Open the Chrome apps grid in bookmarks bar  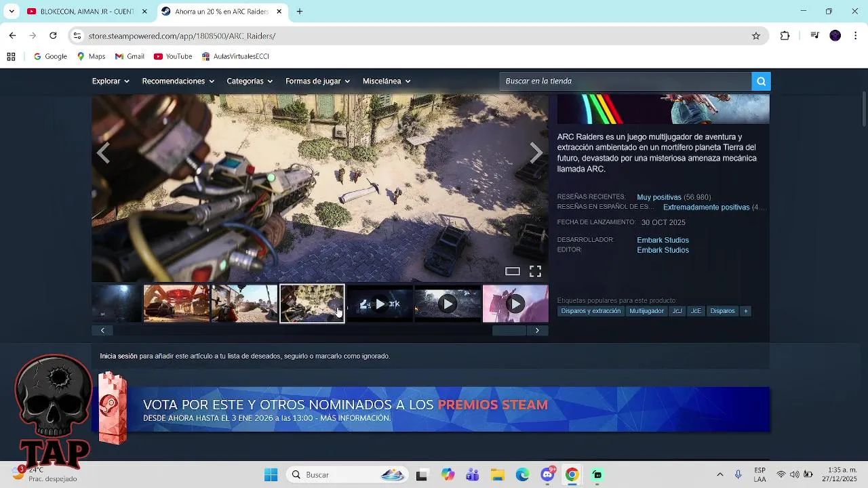click(11, 56)
